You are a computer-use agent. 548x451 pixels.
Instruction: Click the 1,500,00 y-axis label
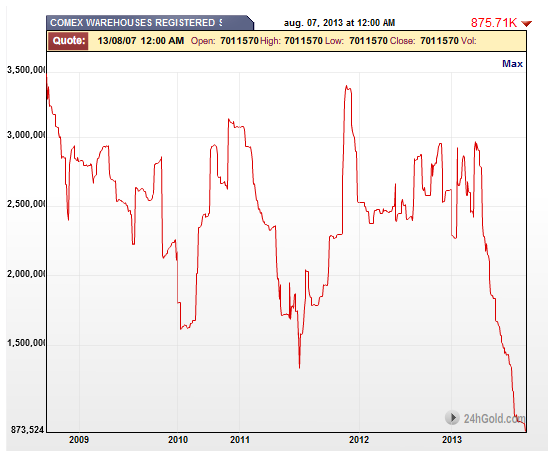point(26,343)
